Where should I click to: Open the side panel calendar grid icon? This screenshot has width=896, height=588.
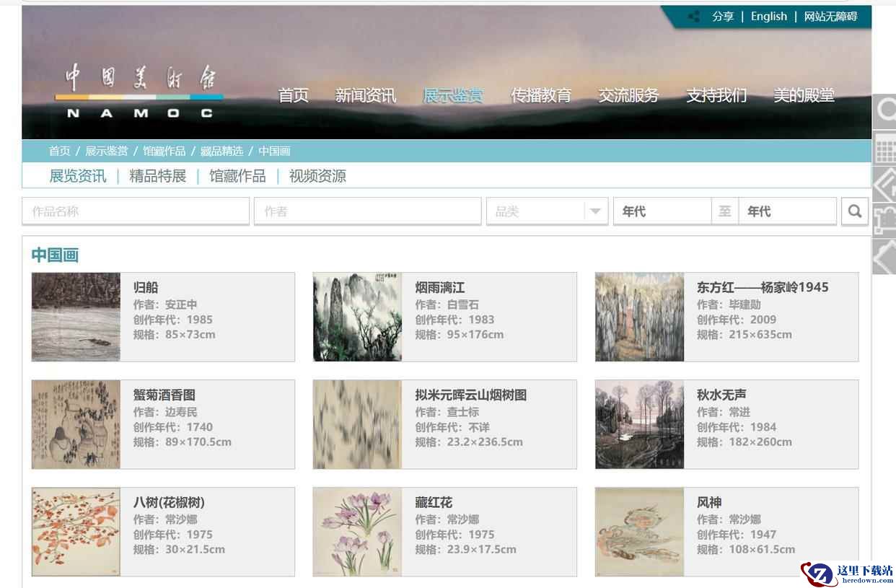884,149
